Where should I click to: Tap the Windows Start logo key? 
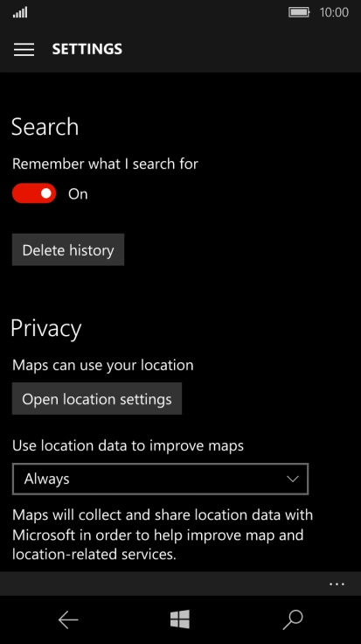point(180,619)
